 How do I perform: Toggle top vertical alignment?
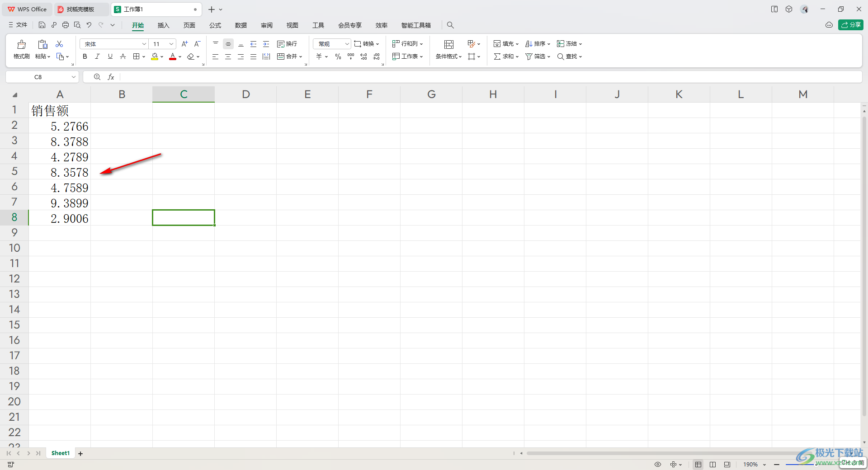216,44
